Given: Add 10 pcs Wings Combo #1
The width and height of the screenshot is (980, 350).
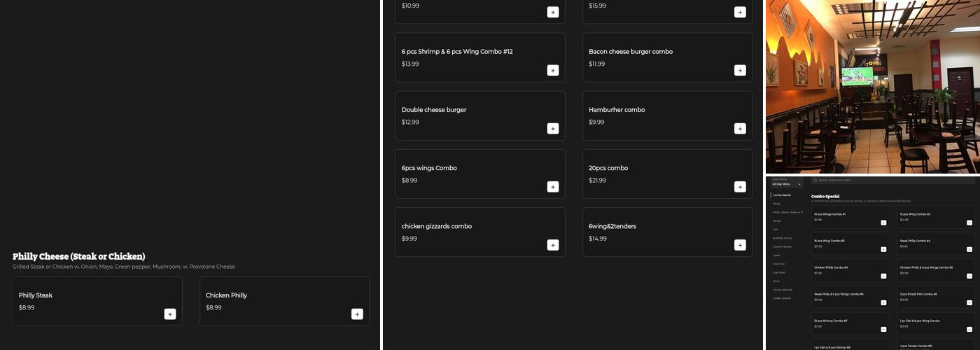Looking at the screenshot, I should tap(883, 223).
